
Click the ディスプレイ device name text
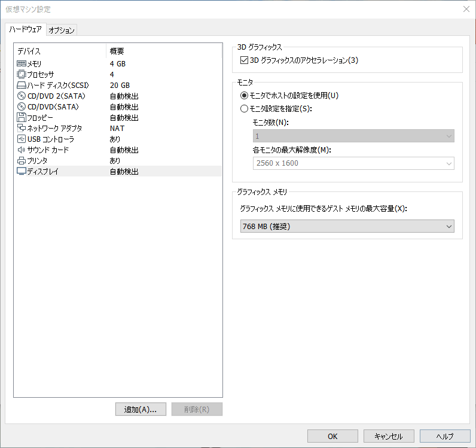(x=43, y=171)
